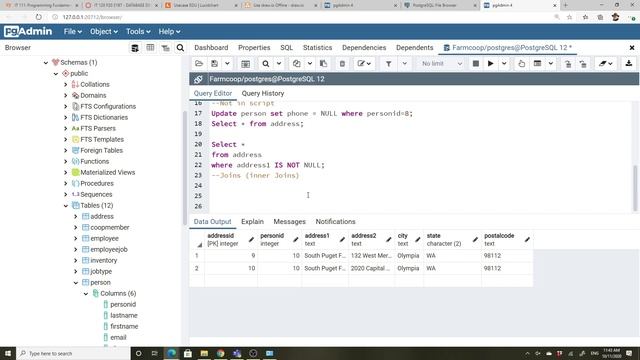Open the No limit rows dropdown
The width and height of the screenshot is (640, 360).
(x=441, y=64)
